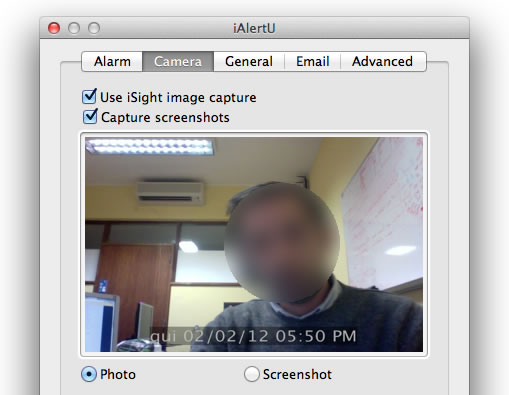Disable the Capture screenshots checkbox
This screenshot has width=509, height=395.
[90, 117]
